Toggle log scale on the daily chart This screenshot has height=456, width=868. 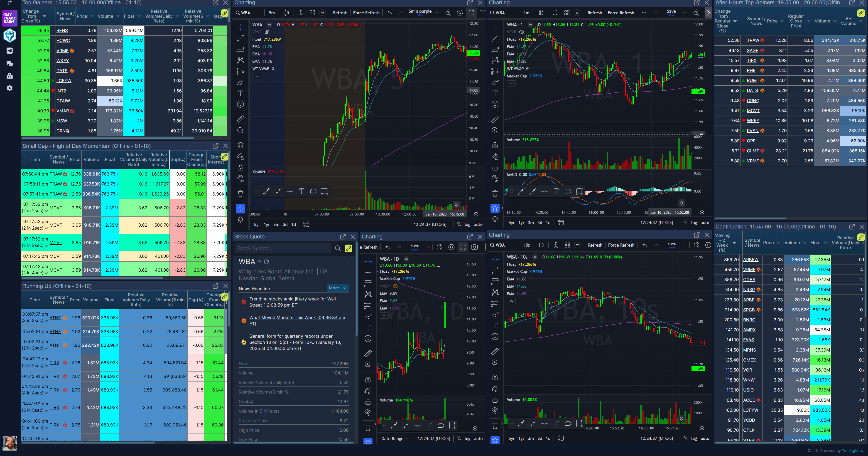coord(468,439)
